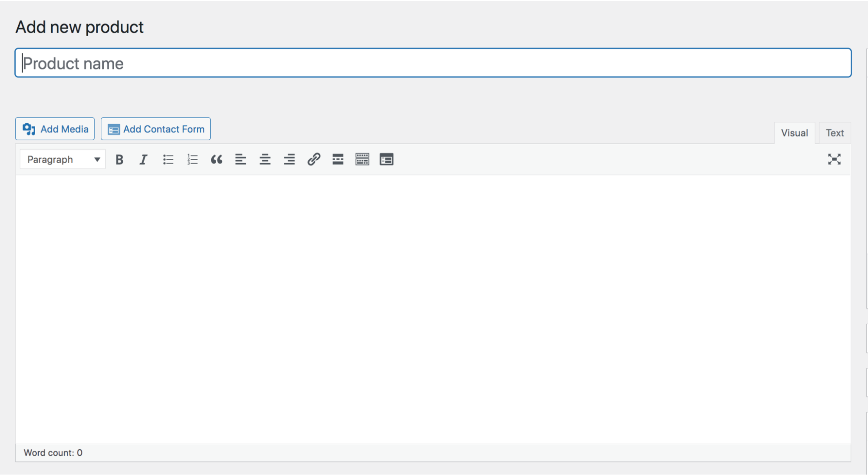
Task: Select the center alignment icon
Action: point(264,160)
